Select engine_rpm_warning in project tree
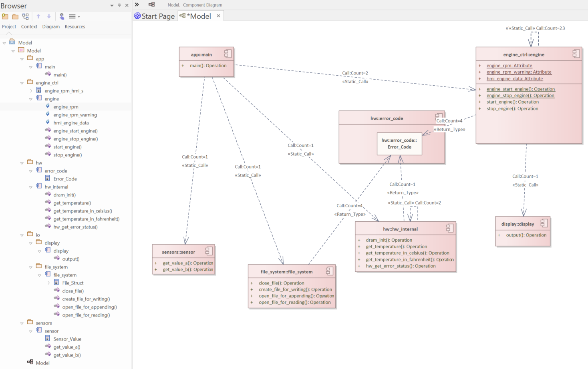 [x=75, y=115]
